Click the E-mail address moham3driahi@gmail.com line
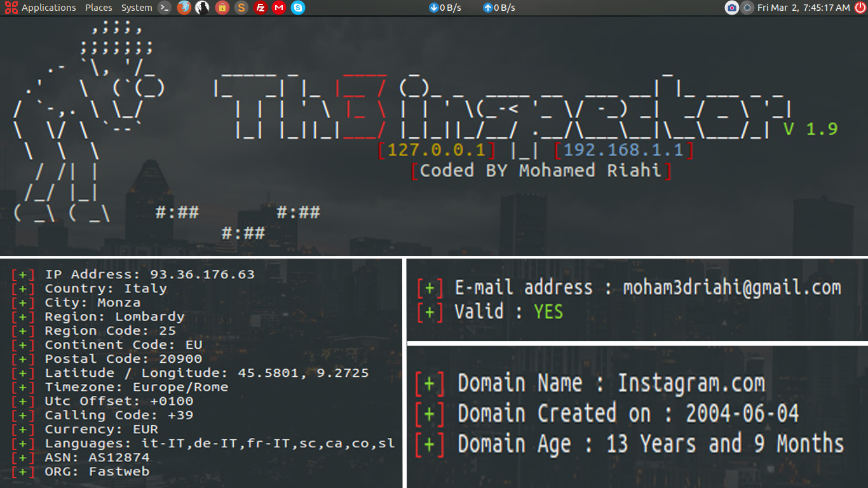 [x=628, y=288]
